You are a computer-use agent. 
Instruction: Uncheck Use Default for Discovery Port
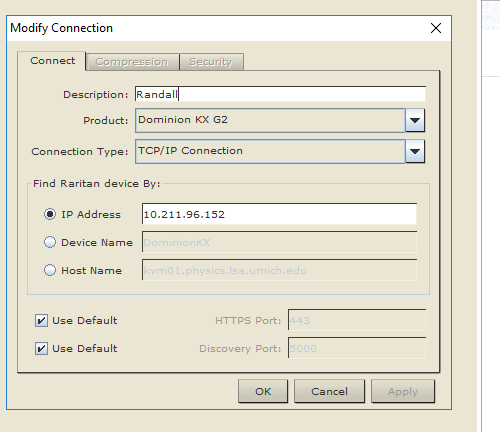coord(41,349)
